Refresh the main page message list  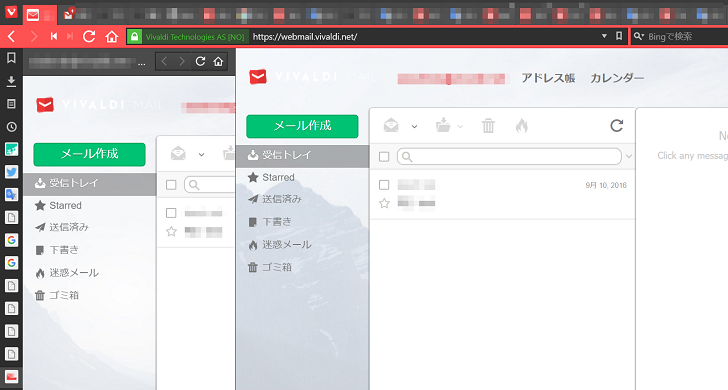617,125
